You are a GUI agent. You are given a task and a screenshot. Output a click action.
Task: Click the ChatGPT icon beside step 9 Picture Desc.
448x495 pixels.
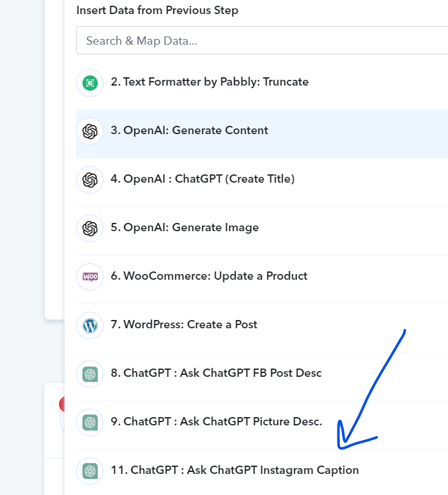pos(90,422)
